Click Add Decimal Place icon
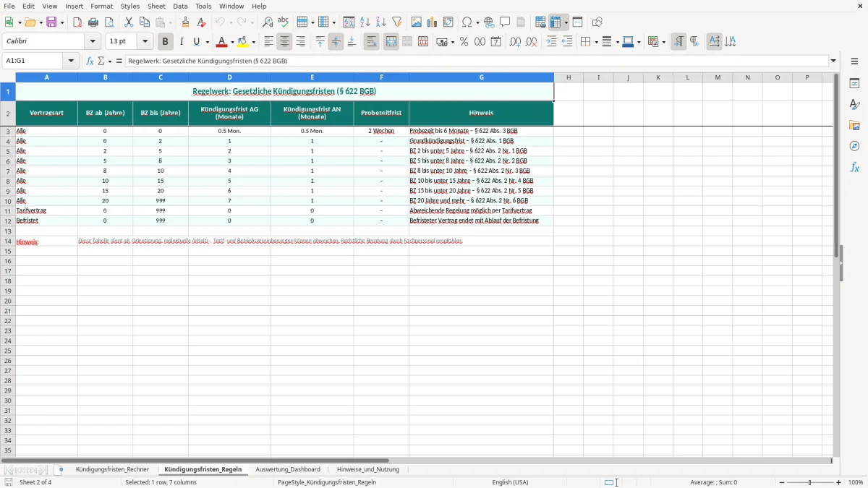Image resolution: width=868 pixels, height=488 pixels. pos(515,42)
